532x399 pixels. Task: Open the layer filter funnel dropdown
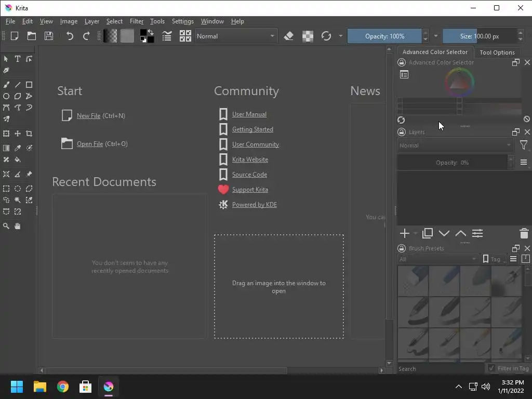pos(524,145)
